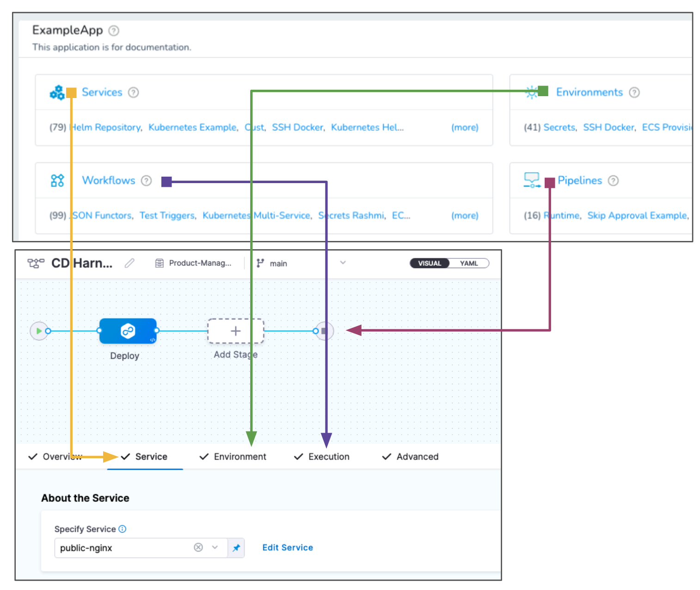Open the Pipelines heading link
Viewport: 700px width, 590px height.
pyautogui.click(x=580, y=180)
